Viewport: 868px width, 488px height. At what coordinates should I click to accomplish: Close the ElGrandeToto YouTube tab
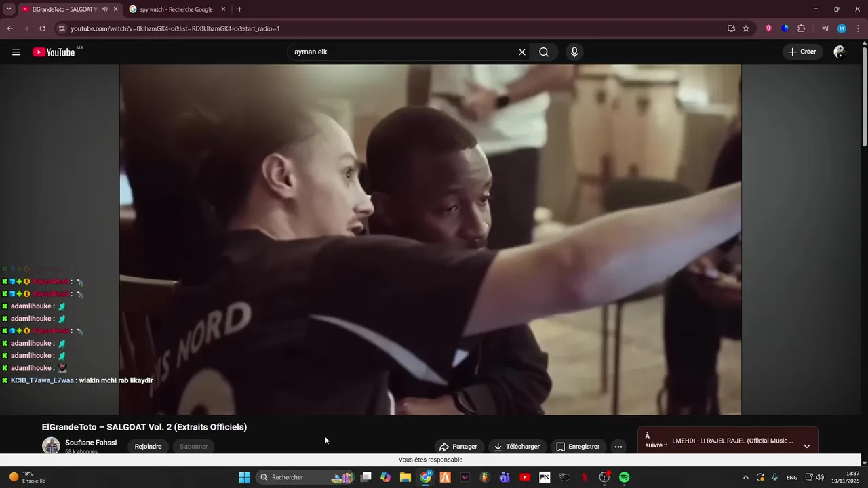tap(115, 9)
